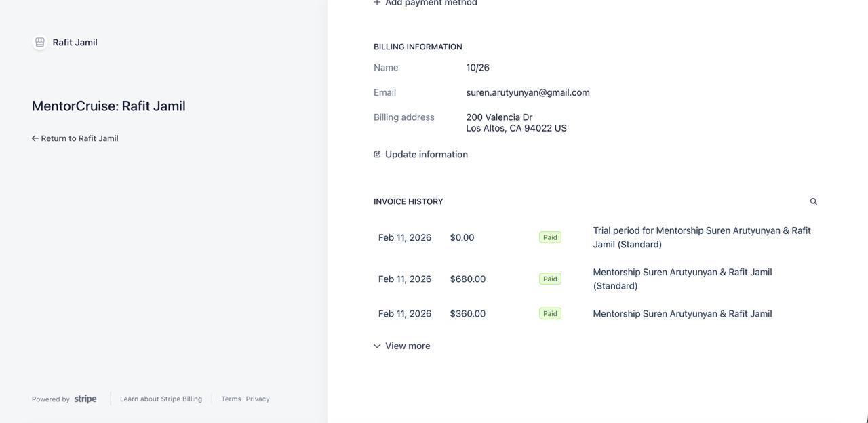The image size is (868, 423).
Task: Open the Privacy link
Action: pos(258,399)
